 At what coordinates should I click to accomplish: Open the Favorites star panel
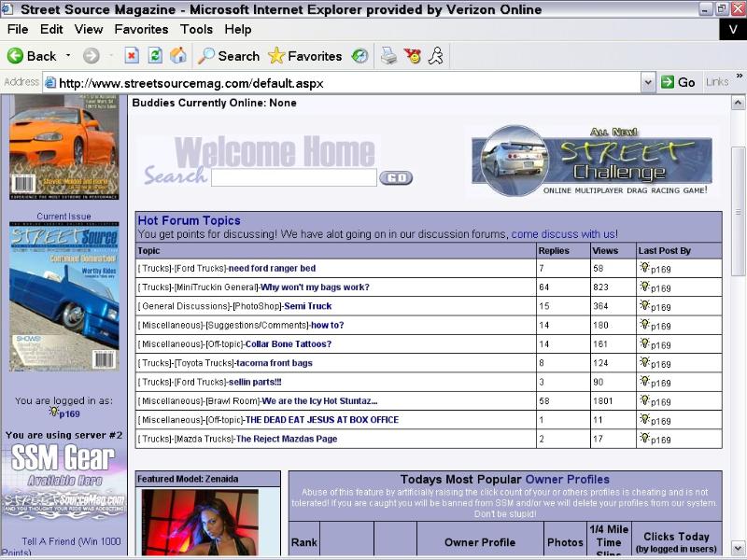[304, 56]
